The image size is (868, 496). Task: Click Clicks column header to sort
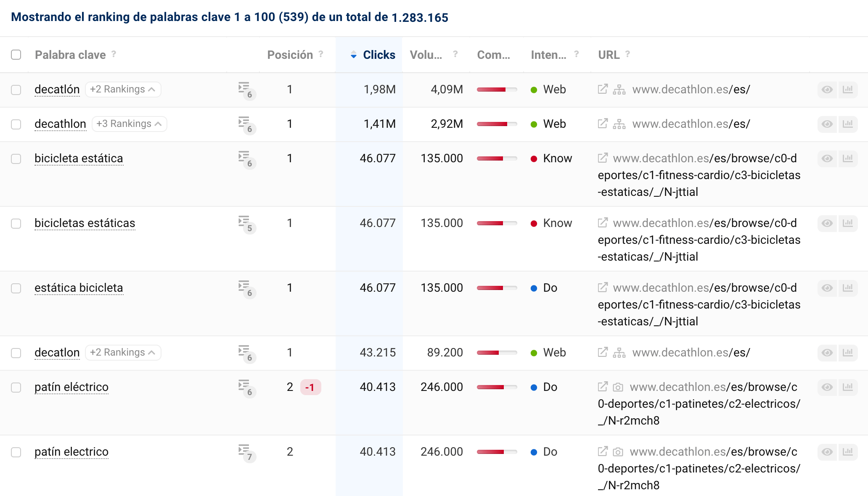tap(379, 54)
